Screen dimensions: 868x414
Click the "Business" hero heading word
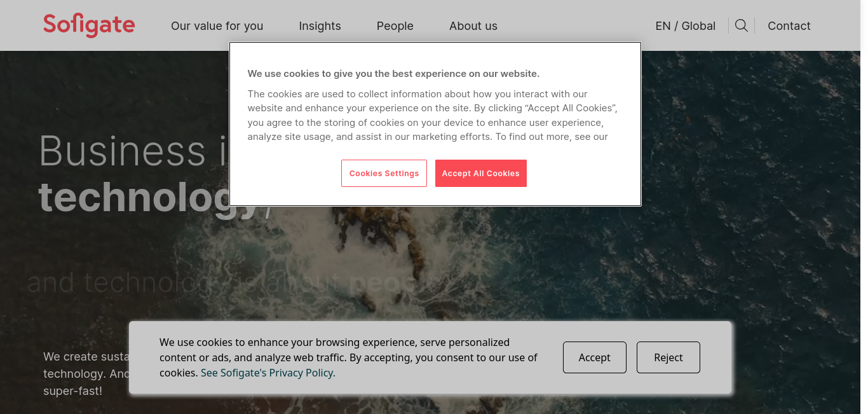(122, 151)
